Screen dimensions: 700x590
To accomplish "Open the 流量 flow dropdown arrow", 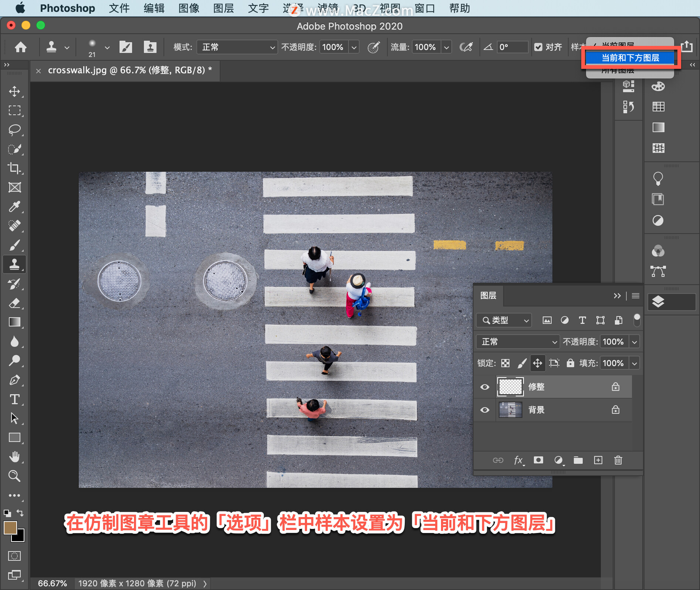I will [447, 47].
